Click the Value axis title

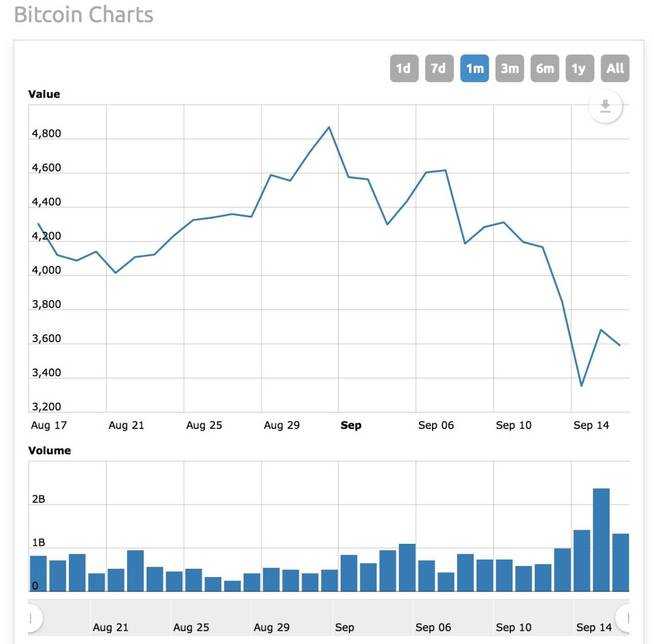[44, 94]
